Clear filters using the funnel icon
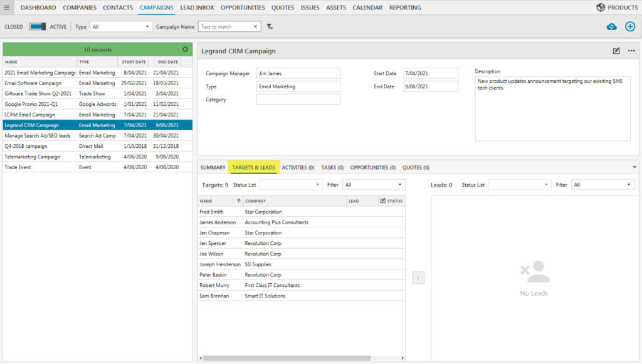642x364 pixels. click(270, 27)
